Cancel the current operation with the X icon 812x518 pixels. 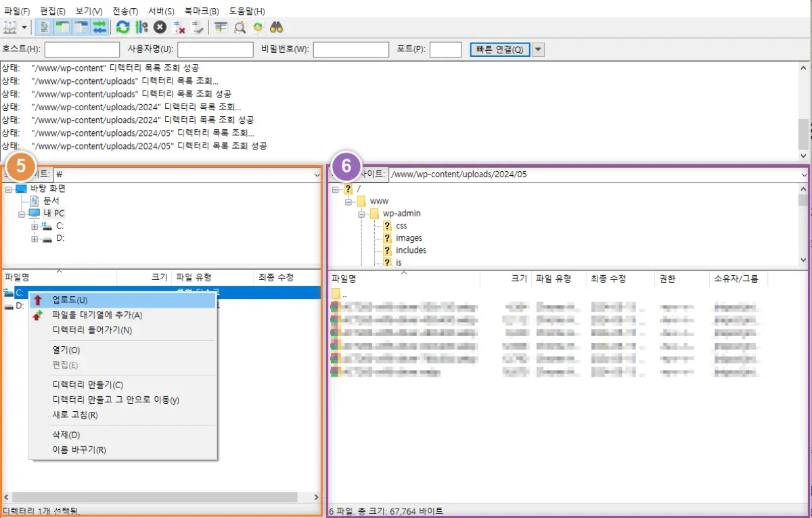(161, 27)
